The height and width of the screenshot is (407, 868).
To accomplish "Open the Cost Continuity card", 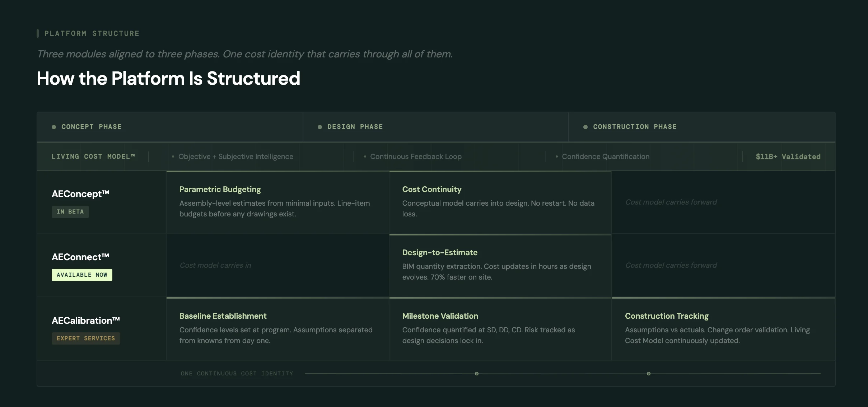I will pyautogui.click(x=500, y=202).
